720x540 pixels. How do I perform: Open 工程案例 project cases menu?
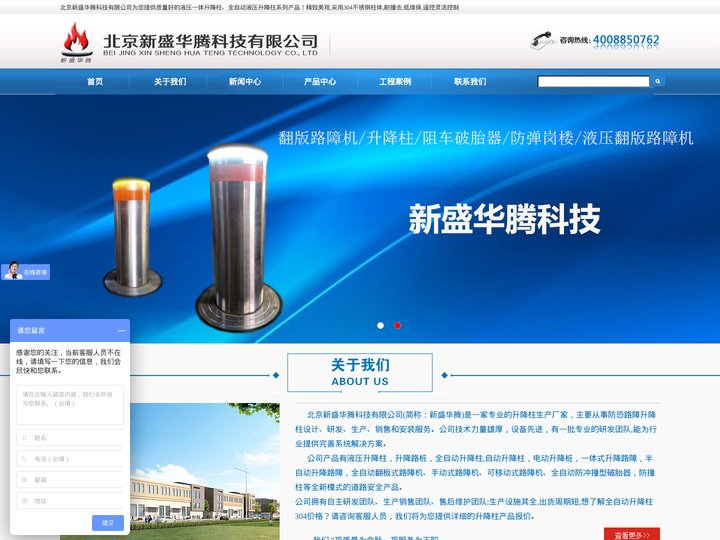pos(395,82)
